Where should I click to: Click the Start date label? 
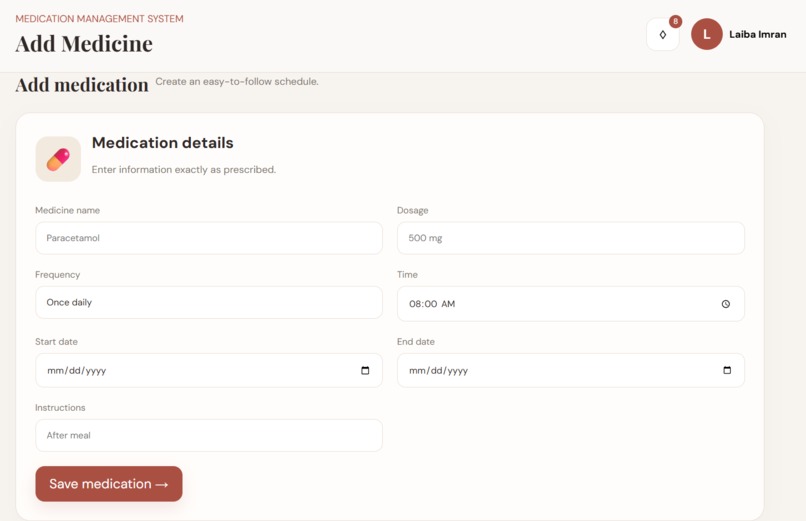pos(56,342)
